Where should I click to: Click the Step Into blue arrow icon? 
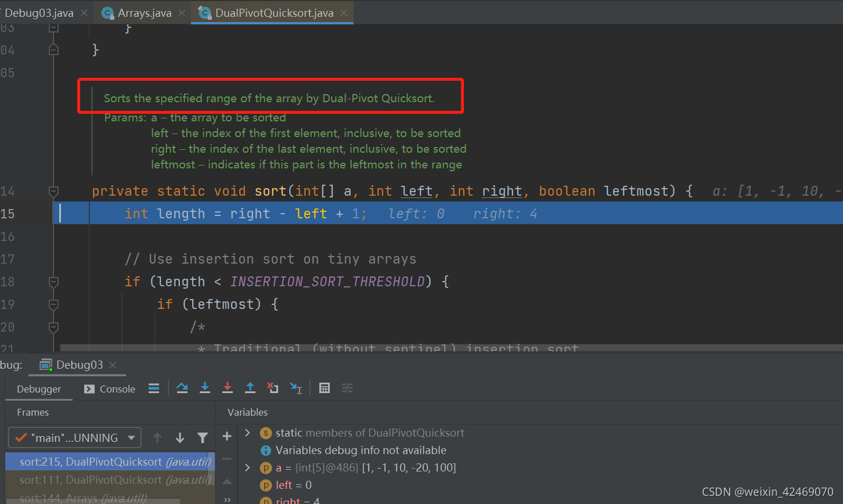point(205,388)
